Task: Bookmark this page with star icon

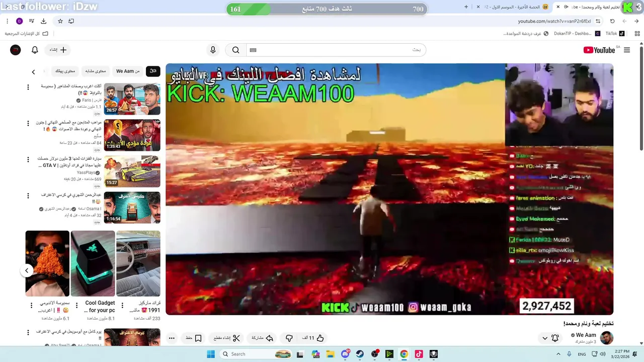Action: coord(60,21)
